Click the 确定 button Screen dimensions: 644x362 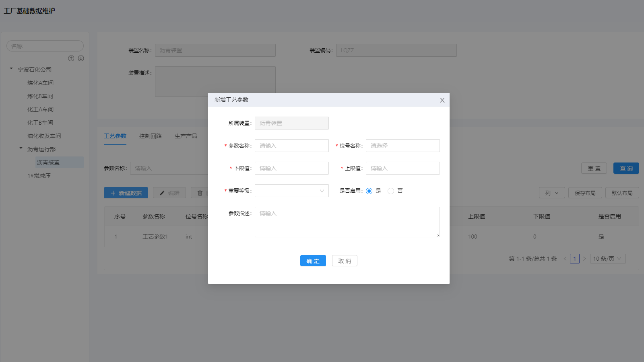click(313, 261)
